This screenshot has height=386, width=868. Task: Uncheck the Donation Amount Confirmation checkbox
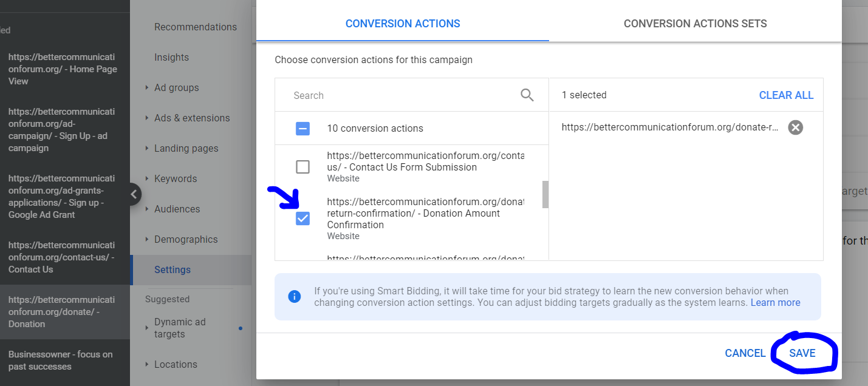click(x=302, y=218)
